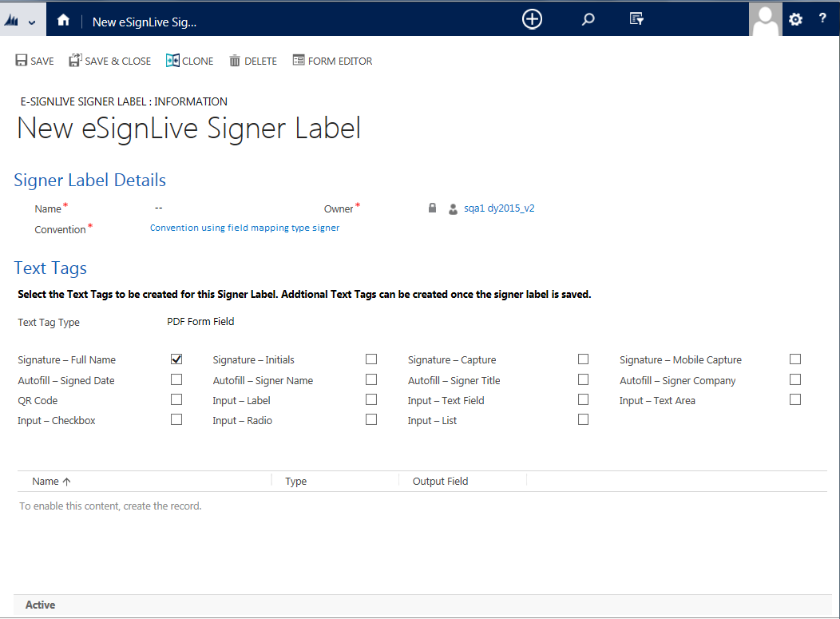Open the user profile avatar
The height and width of the screenshot is (619, 840).
765,18
